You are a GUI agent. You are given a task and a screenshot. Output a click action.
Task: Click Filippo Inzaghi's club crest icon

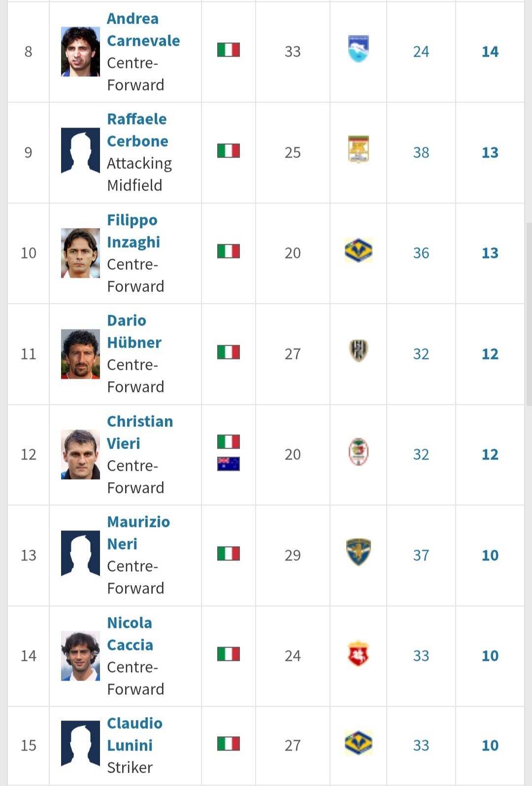358,251
